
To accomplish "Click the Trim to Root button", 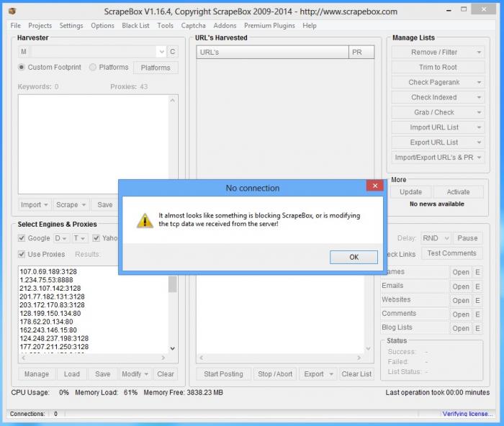I will 438,67.
